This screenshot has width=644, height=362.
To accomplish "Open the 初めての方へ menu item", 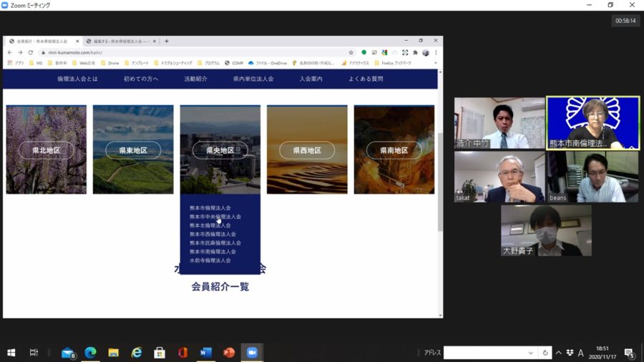I will click(141, 79).
